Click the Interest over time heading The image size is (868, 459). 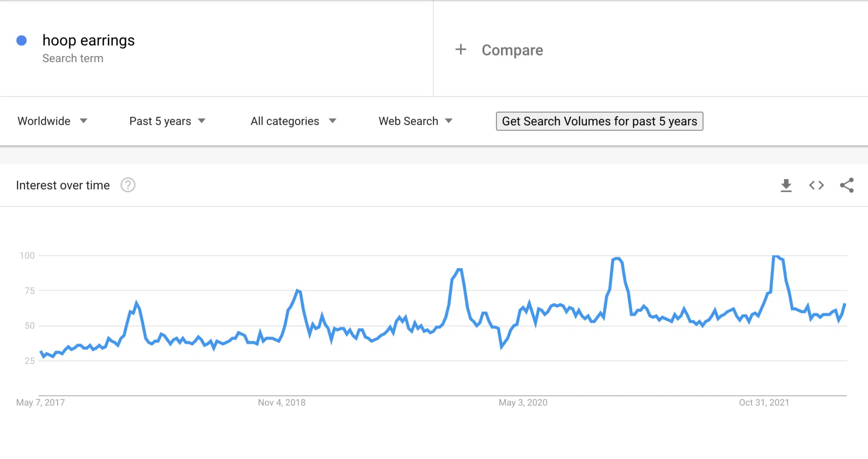tap(63, 185)
